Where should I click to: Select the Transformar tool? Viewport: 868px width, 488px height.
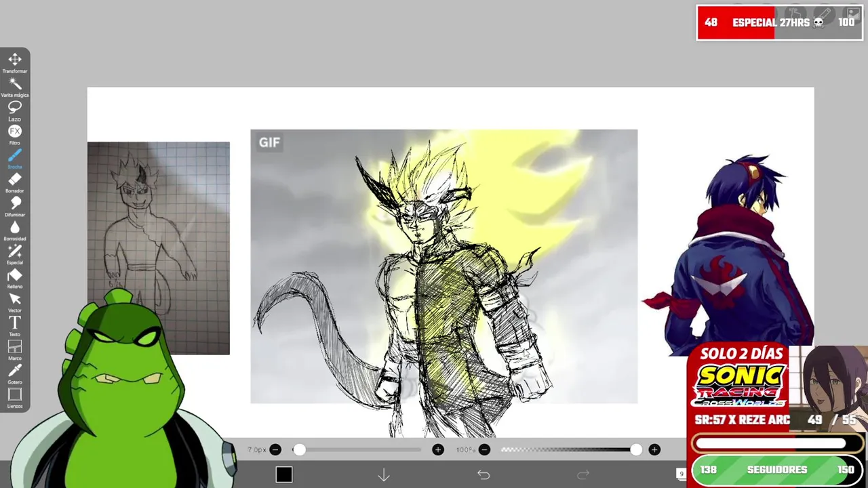[15, 62]
